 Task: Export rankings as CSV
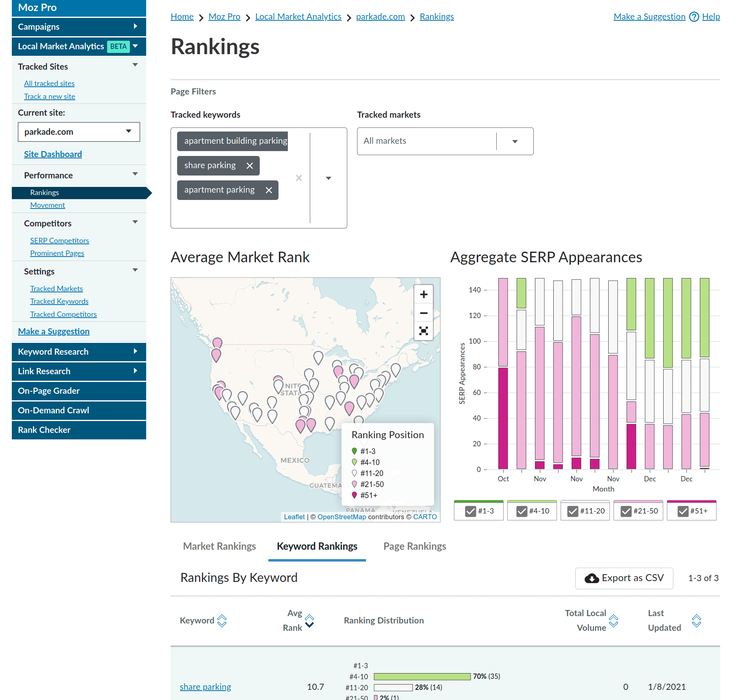(624, 578)
